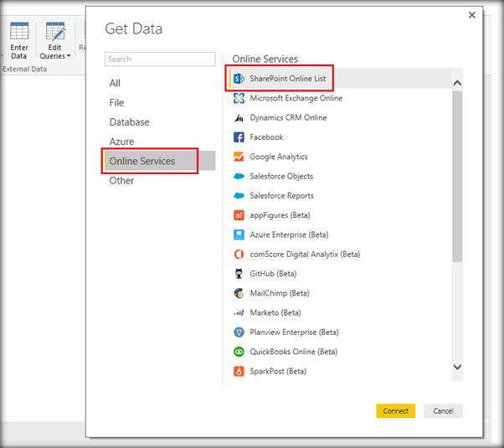Click the Cancel button
Screen dimensions: 504x448
(x=443, y=410)
